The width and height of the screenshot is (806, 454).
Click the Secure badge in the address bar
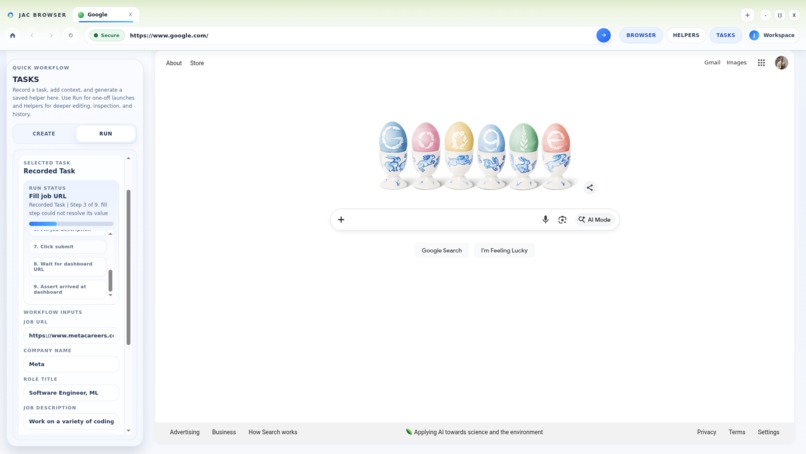tap(106, 35)
